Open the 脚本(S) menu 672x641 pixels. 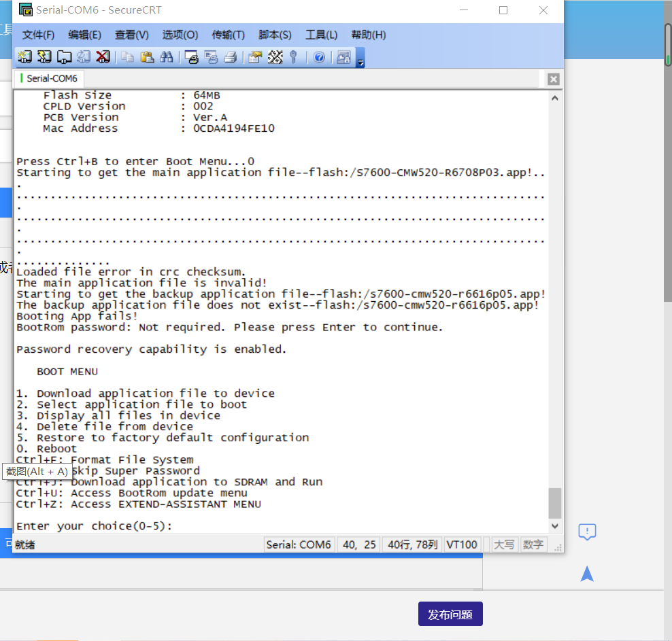[x=275, y=35]
